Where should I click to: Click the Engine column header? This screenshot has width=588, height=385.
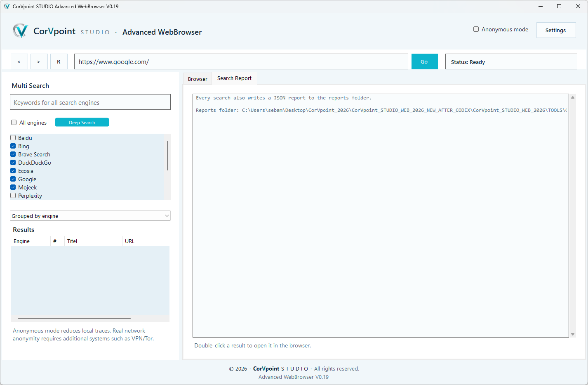tap(31, 241)
